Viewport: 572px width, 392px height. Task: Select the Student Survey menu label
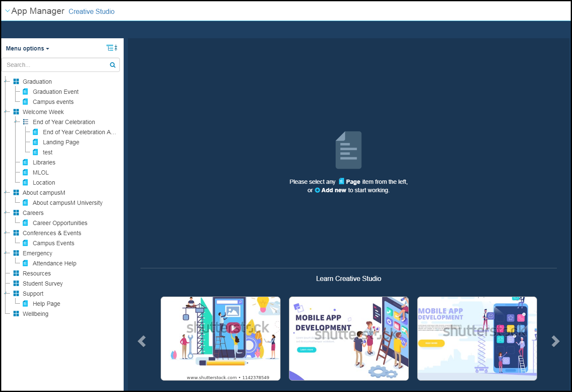click(42, 283)
